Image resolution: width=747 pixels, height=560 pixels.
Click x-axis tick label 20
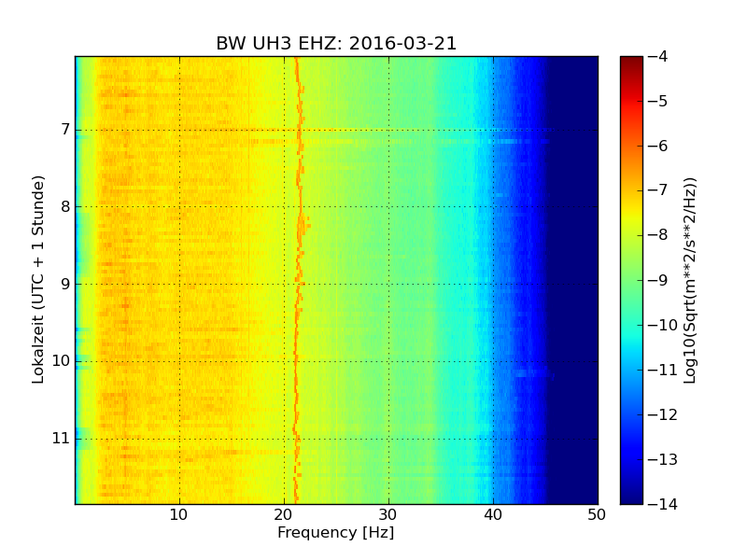(284, 515)
